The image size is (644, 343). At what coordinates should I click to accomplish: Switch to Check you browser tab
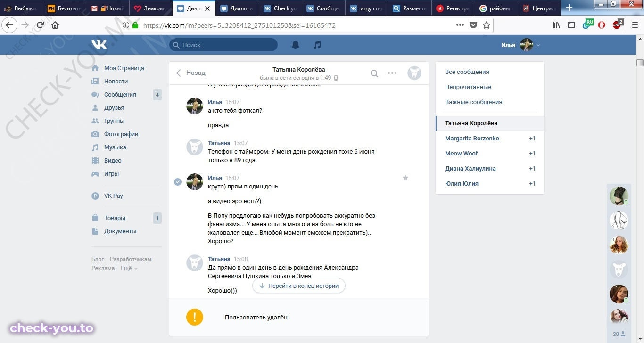pyautogui.click(x=281, y=8)
